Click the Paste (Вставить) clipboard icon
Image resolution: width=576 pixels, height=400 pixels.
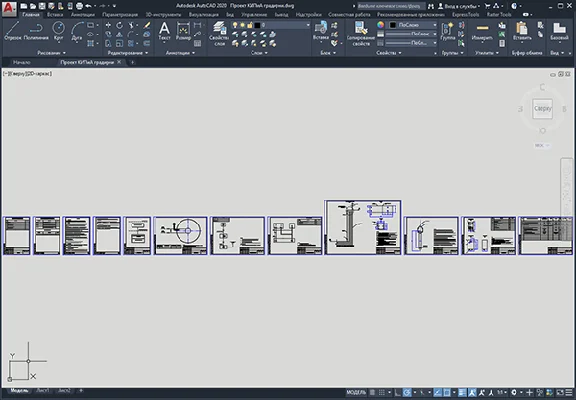pos(522,31)
